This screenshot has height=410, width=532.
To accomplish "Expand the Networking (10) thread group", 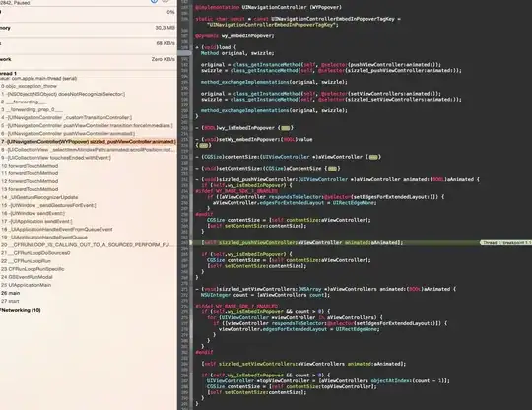I will coord(21,310).
